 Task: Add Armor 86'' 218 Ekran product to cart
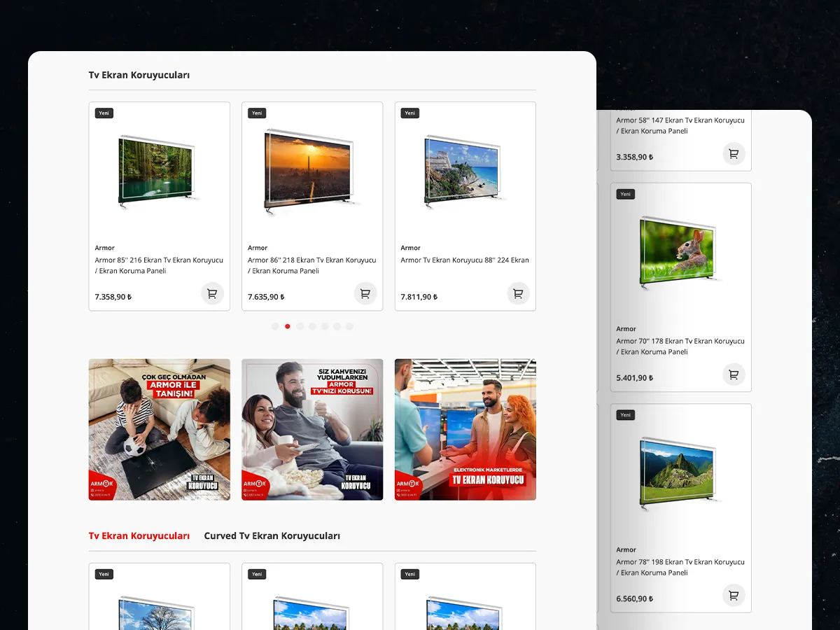coord(365,293)
